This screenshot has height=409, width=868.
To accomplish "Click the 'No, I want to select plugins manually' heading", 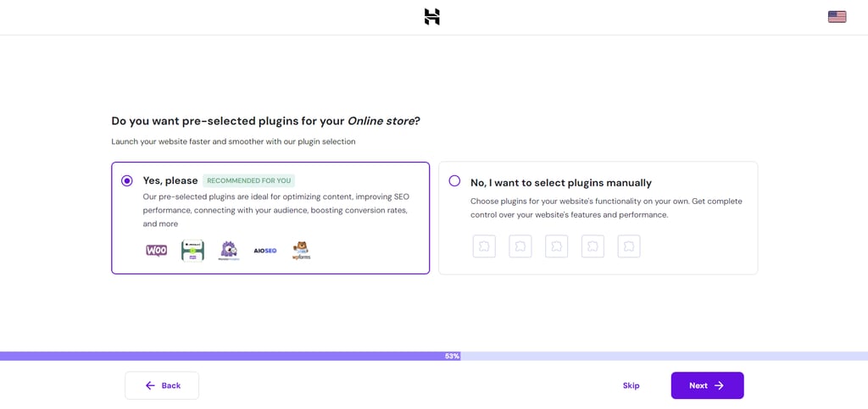I will (561, 183).
